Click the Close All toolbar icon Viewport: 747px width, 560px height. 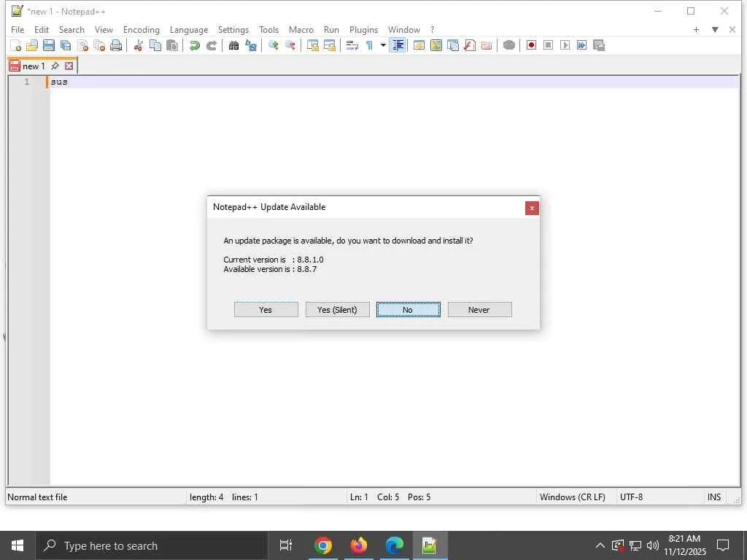[x=99, y=46]
